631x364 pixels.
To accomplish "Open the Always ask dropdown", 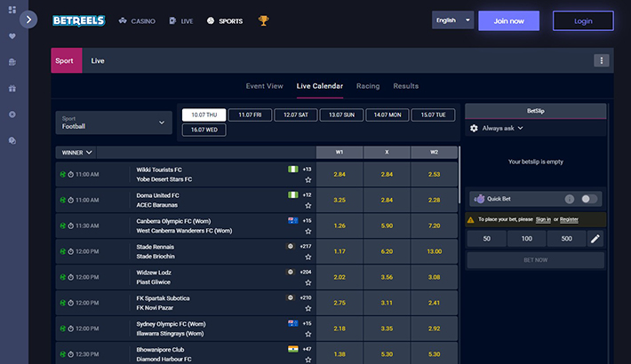I will click(x=503, y=129).
